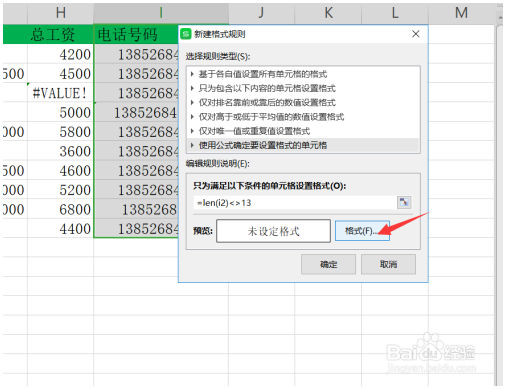Image resolution: width=506 pixels, height=389 pixels.
Task: Select column M header
Action: (461, 13)
